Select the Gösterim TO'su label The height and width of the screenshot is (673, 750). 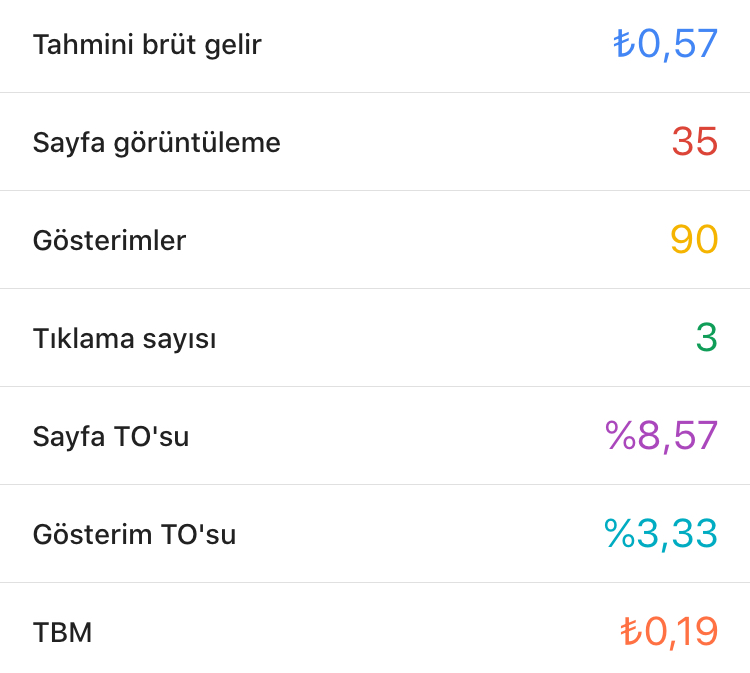(x=134, y=534)
